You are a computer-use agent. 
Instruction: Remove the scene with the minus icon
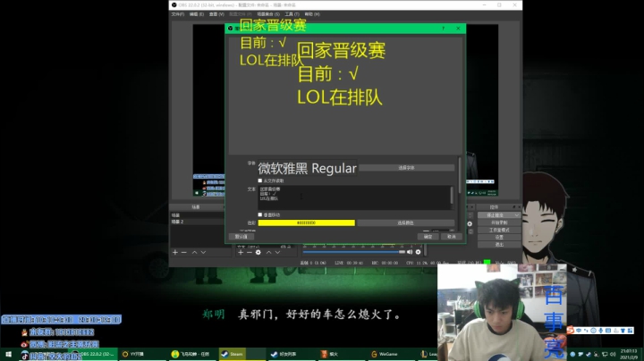[x=183, y=252]
